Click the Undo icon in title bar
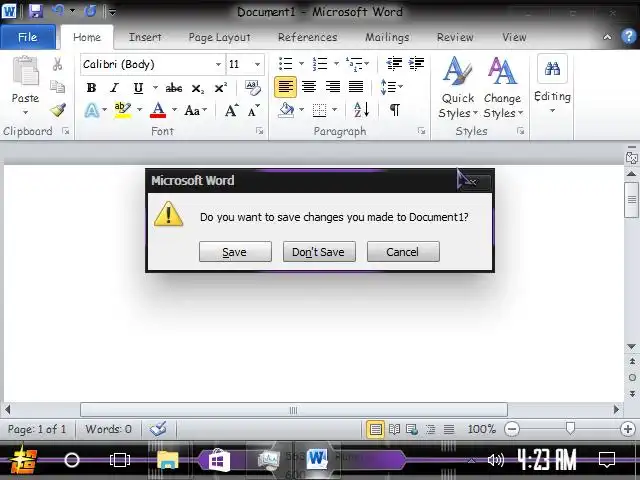The image size is (640, 480). (x=58, y=10)
